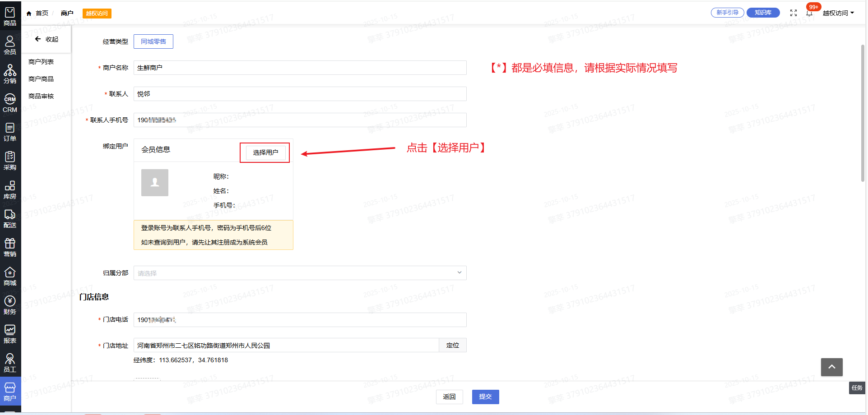Click the 商户名称 input field
The image size is (868, 415).
pyautogui.click(x=300, y=68)
